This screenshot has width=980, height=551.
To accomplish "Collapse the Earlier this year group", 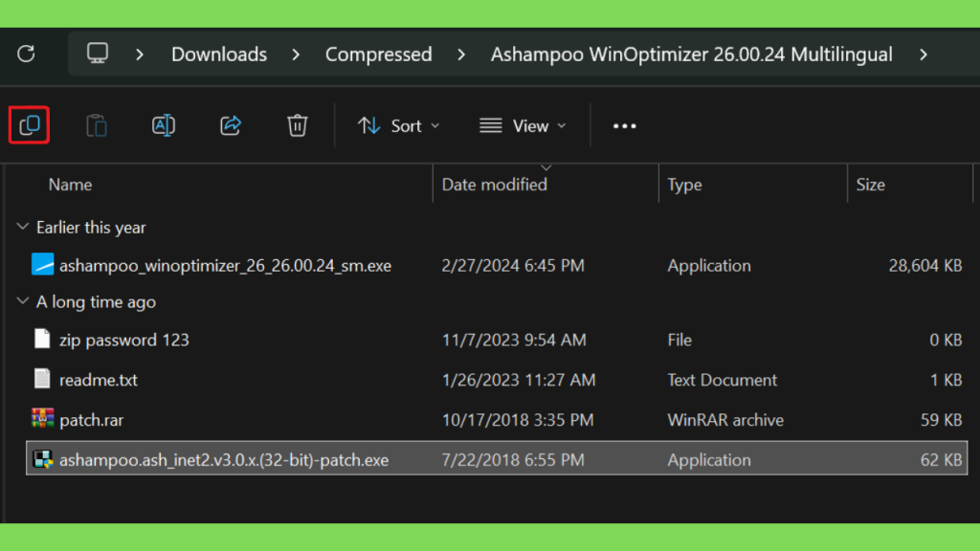I will (23, 227).
